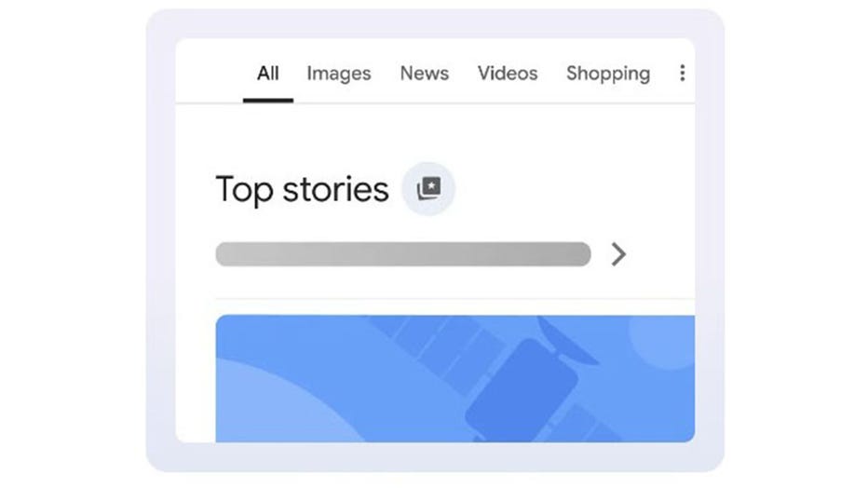Go to the Videos tab
Screen dimensions: 868x488
tap(508, 73)
